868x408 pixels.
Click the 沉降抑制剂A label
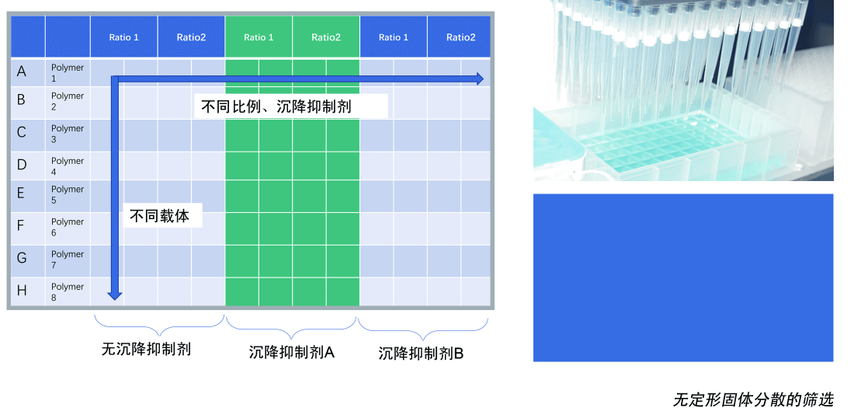pos(291,352)
